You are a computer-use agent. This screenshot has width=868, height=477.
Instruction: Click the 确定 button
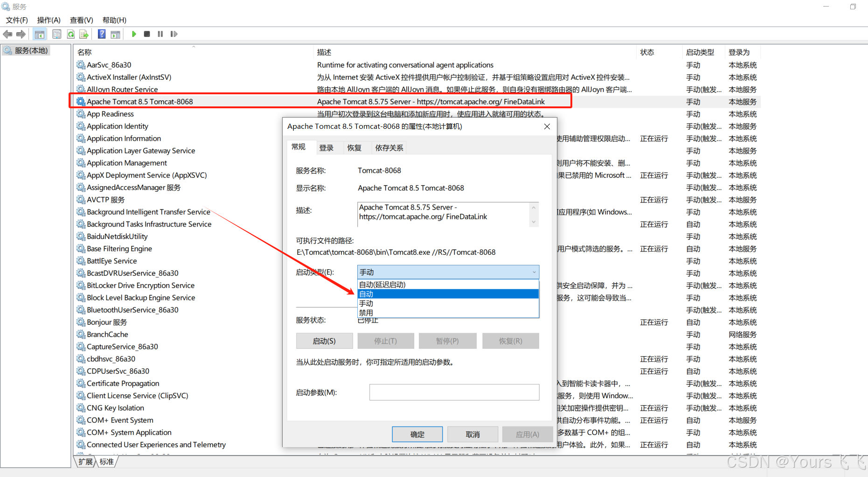click(417, 435)
